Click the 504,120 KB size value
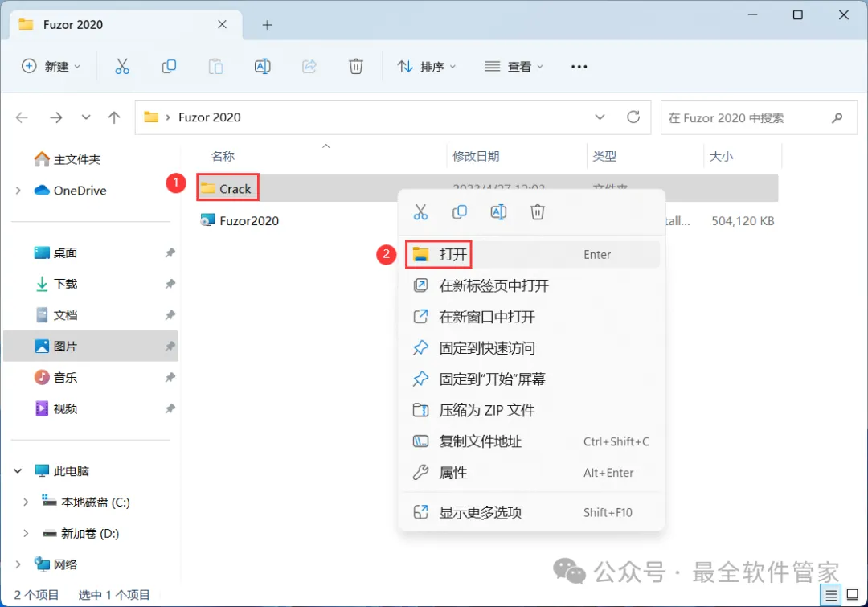The height and width of the screenshot is (607, 868). point(743,221)
